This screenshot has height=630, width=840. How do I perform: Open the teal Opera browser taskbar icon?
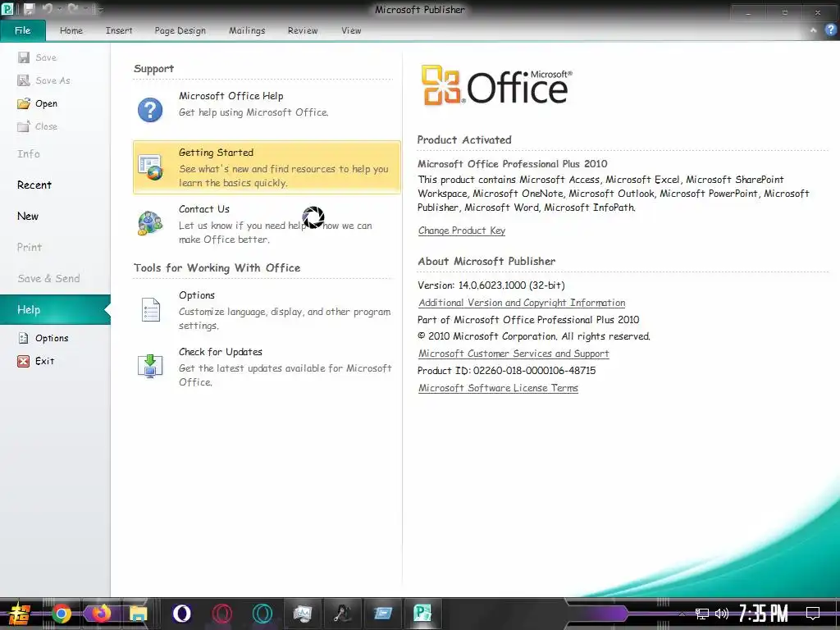262,614
